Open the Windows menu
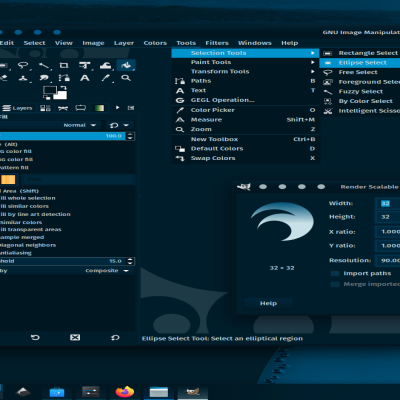This screenshot has width=400, height=400. [255, 43]
